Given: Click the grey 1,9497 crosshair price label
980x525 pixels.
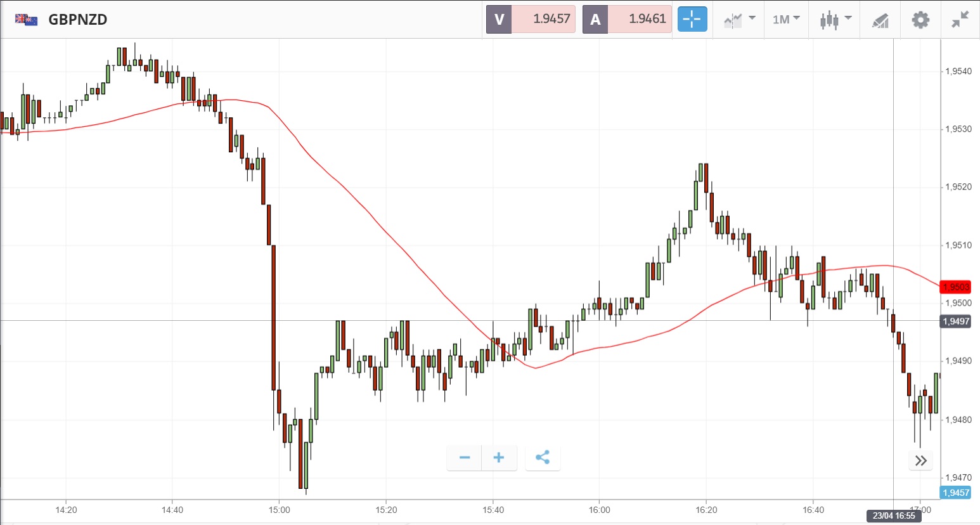Looking at the screenshot, I should pos(956,321).
